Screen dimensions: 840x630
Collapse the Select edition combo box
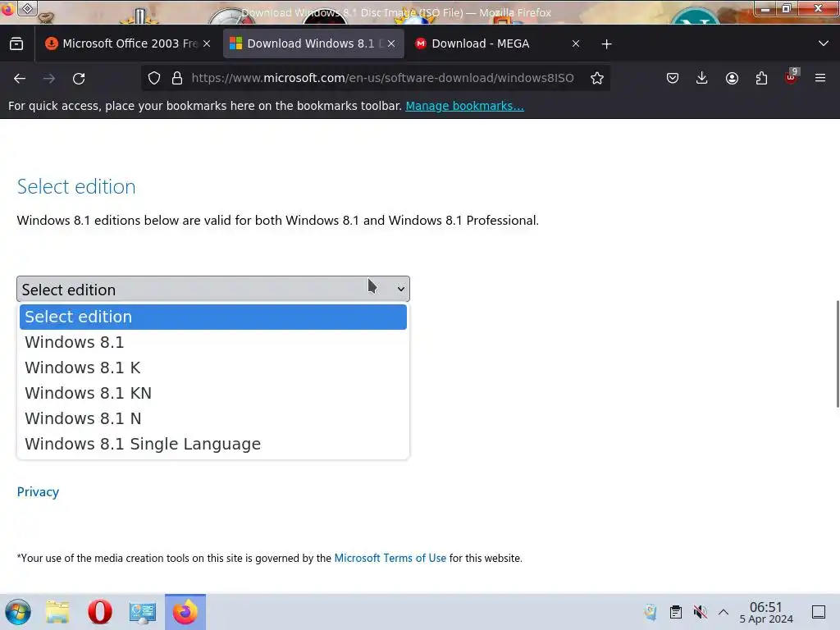[213, 290]
